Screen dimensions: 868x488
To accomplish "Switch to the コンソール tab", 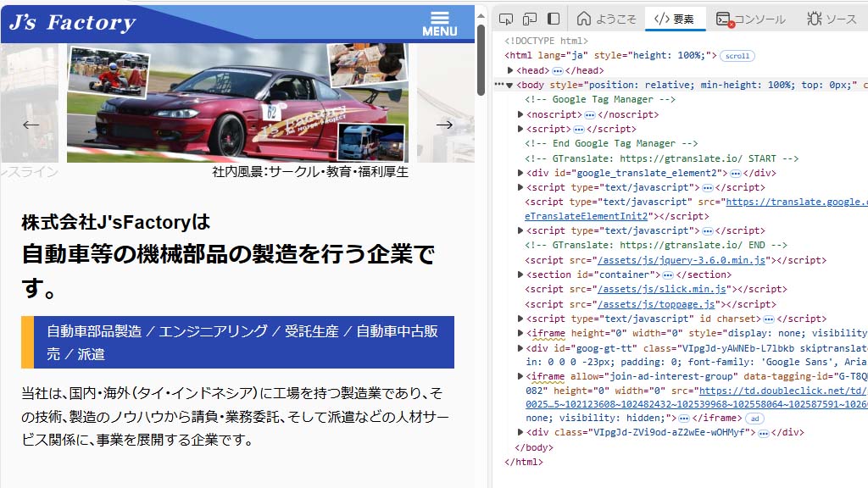I will (x=759, y=18).
